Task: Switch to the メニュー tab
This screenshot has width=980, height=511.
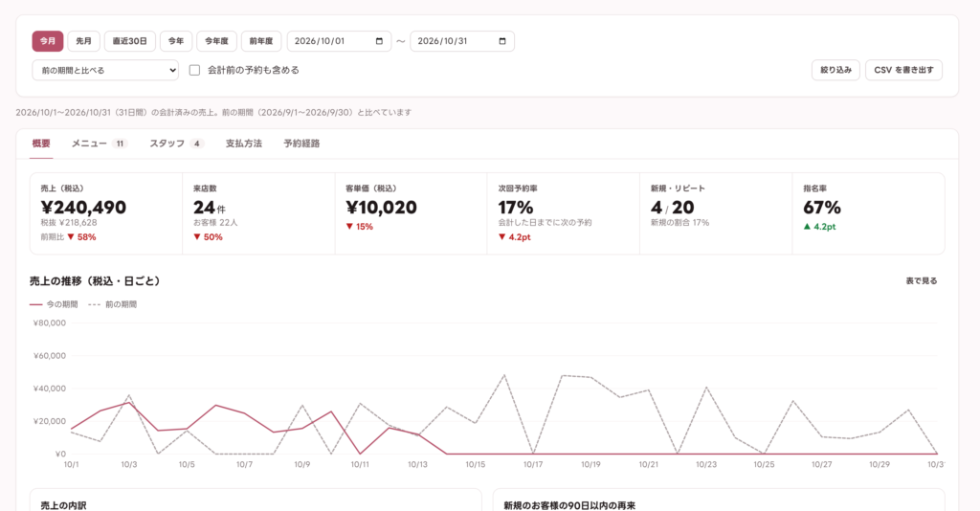Action: [100, 144]
